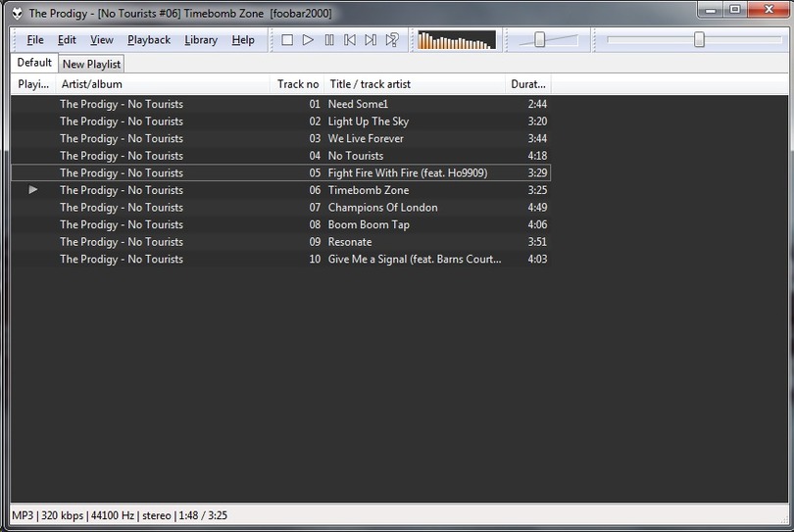Sort by Title / track artist header
Viewport: 794px width, 532px height.
415,84
